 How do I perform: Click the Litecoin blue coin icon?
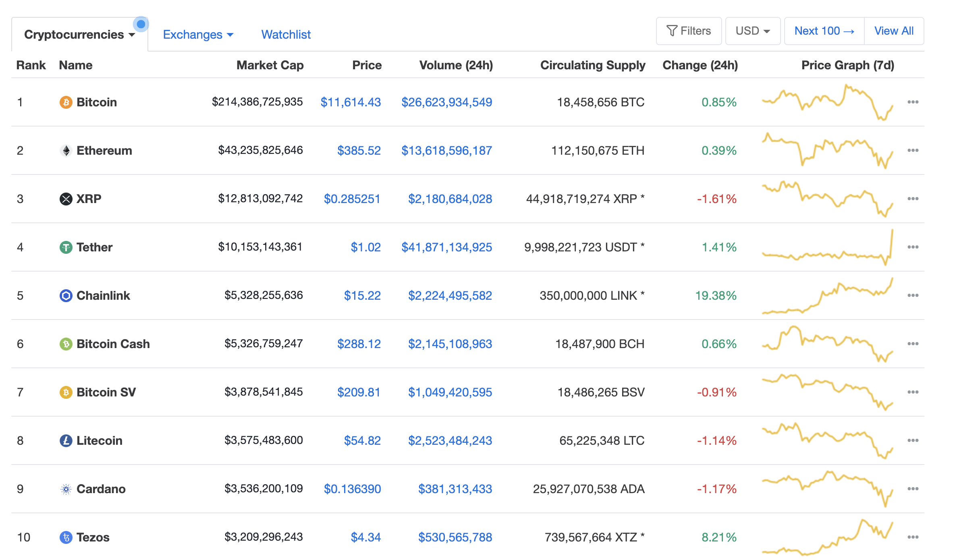coord(66,441)
